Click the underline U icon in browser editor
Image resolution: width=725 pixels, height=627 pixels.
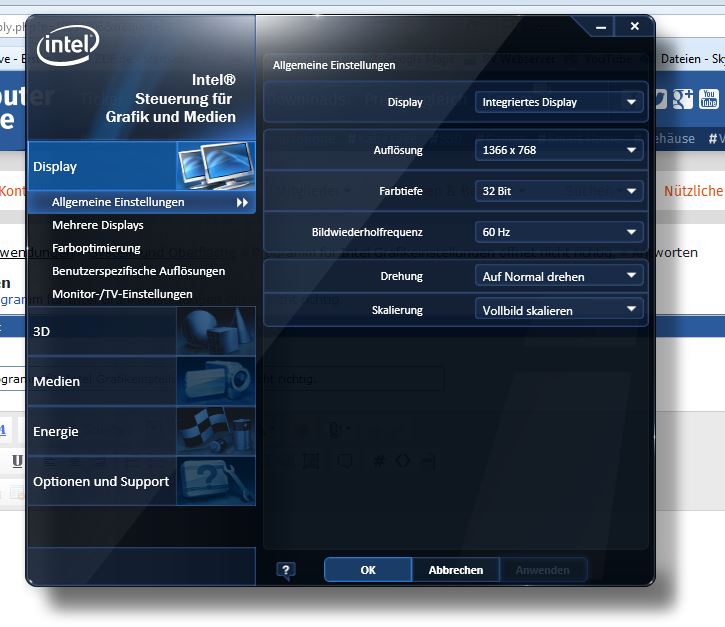[x=18, y=461]
